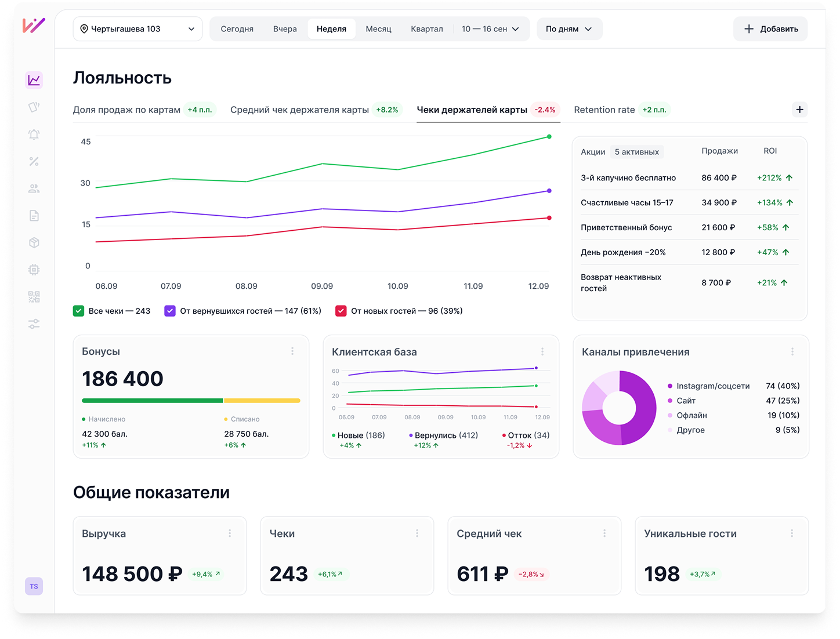
Task: Click the green Начислено segment of bonus bar
Action: point(153,401)
